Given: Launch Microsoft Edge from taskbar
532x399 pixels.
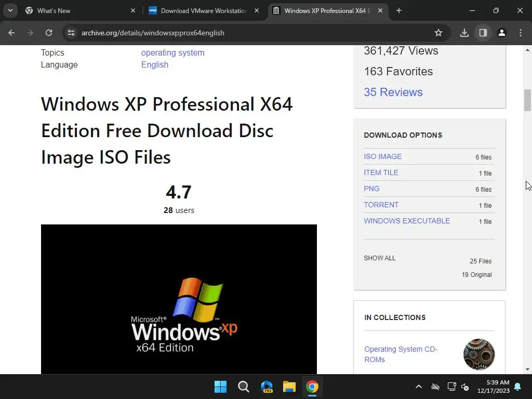Looking at the screenshot, I should [x=267, y=387].
